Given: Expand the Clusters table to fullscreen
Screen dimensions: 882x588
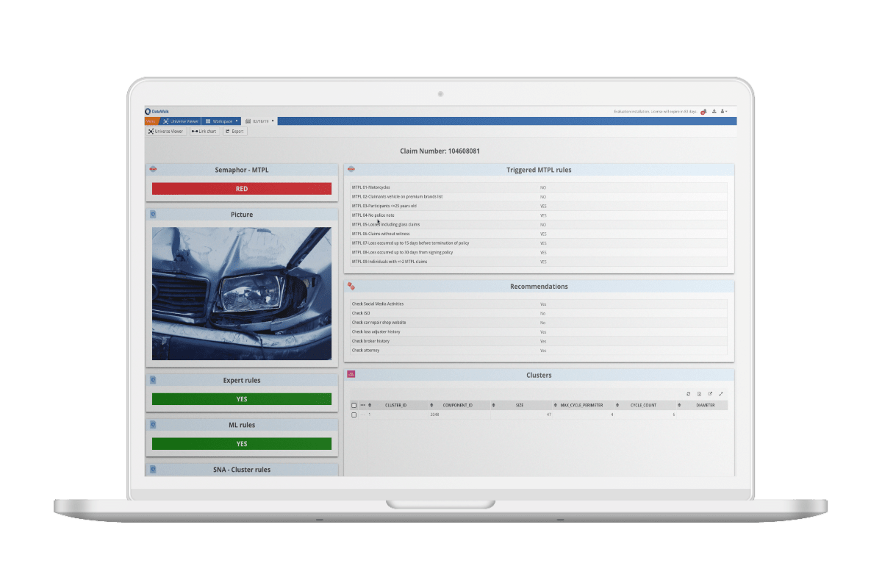Looking at the screenshot, I should click(x=721, y=394).
